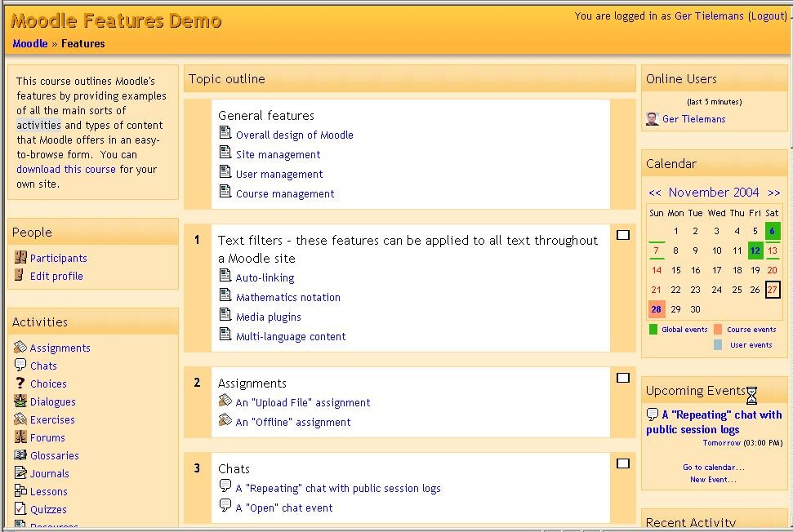
Task: Open the November 2004 month view
Action: (x=714, y=193)
